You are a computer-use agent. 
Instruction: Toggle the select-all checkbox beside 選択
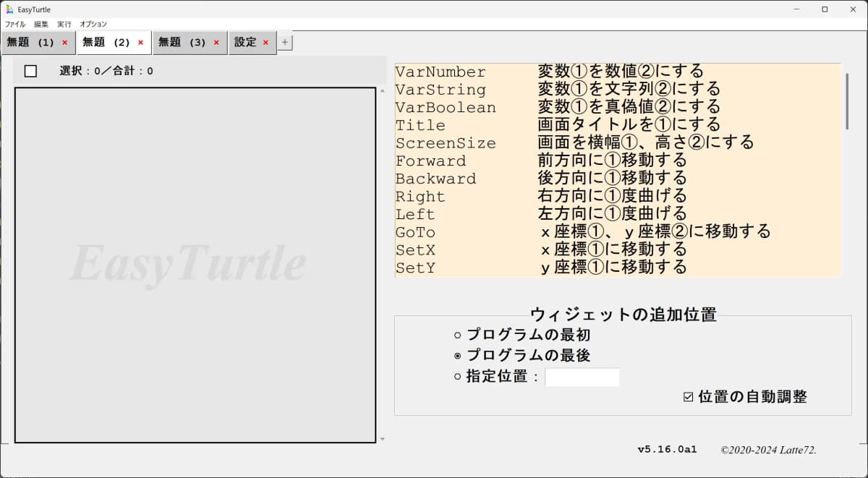coord(30,71)
